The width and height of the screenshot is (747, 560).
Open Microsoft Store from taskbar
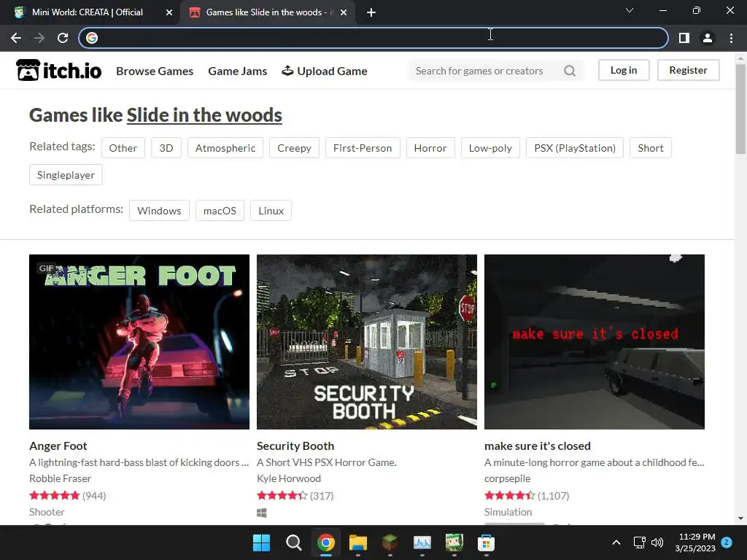click(486, 542)
